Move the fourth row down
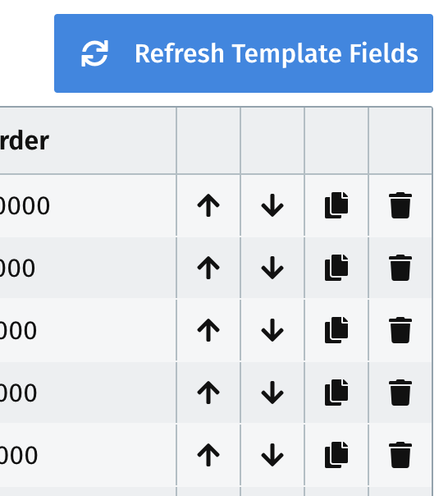 click(272, 393)
